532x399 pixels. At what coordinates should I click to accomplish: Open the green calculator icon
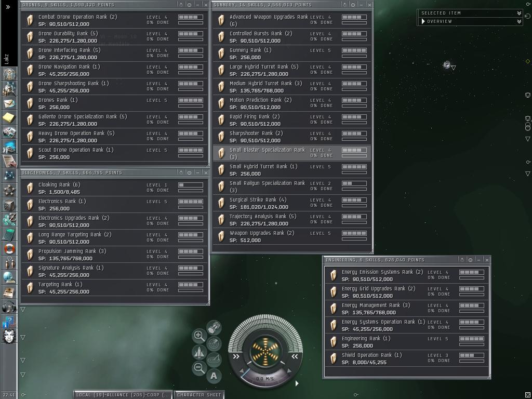click(x=9, y=234)
